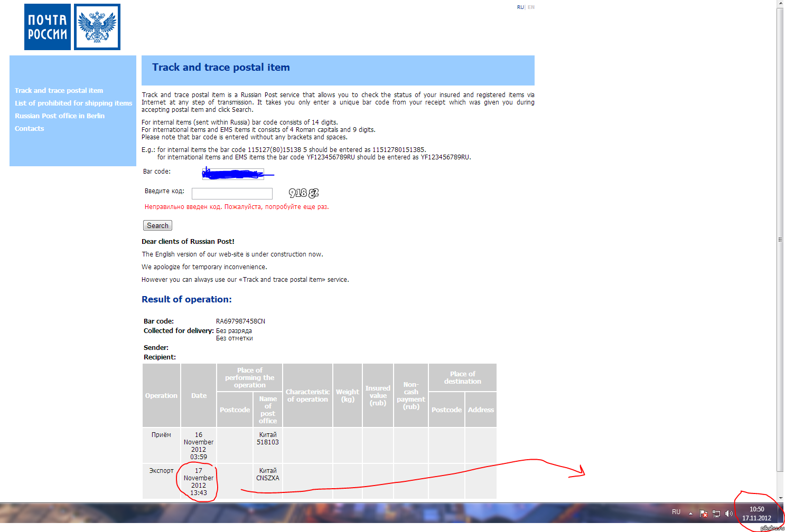Click Postcode header under Place of destination
Viewport: 785px width, 532px height.
point(446,410)
